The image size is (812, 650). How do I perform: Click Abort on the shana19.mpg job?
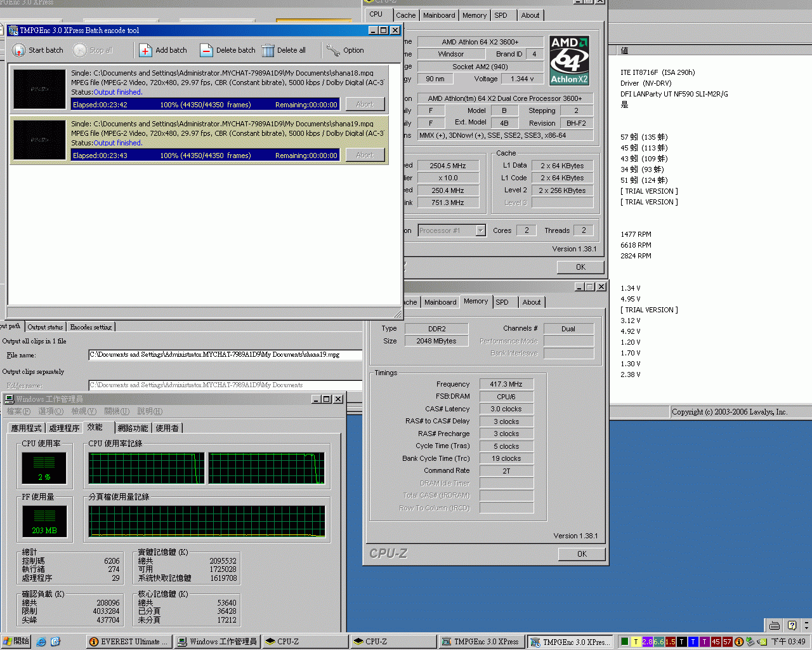(x=365, y=155)
